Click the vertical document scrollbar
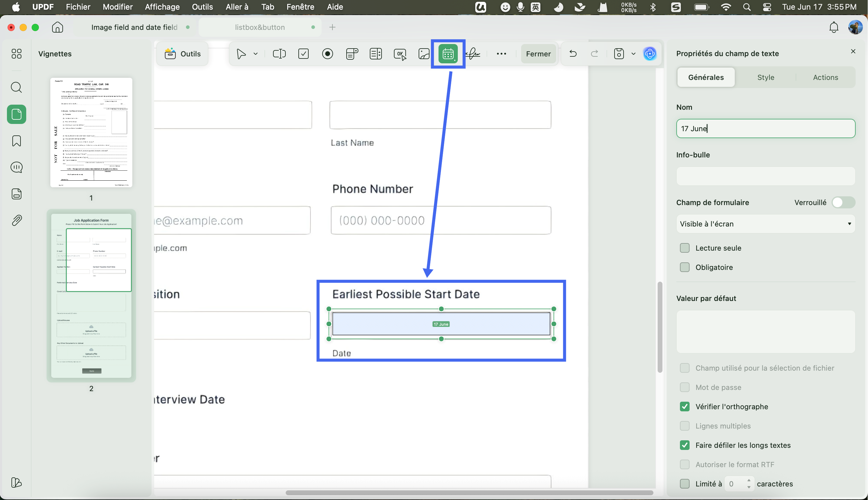 tap(659, 327)
